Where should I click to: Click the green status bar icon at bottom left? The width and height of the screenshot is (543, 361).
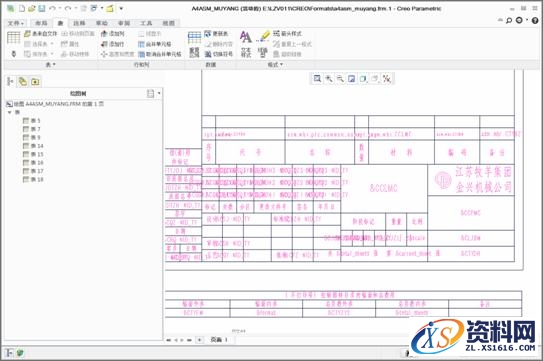(20, 353)
